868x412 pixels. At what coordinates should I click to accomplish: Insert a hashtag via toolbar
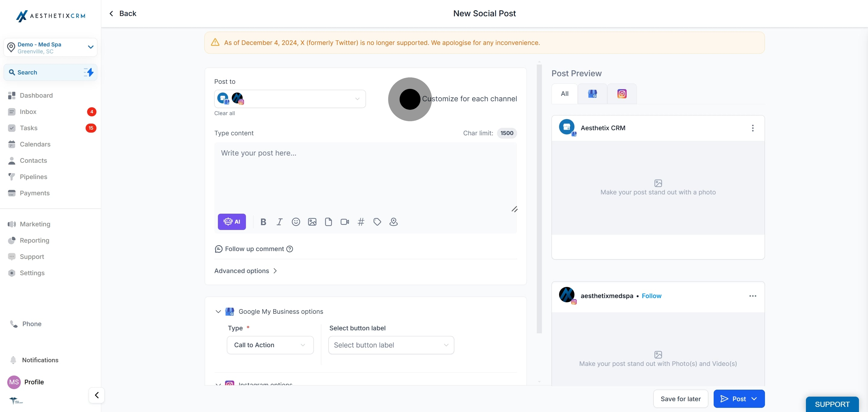click(360, 222)
